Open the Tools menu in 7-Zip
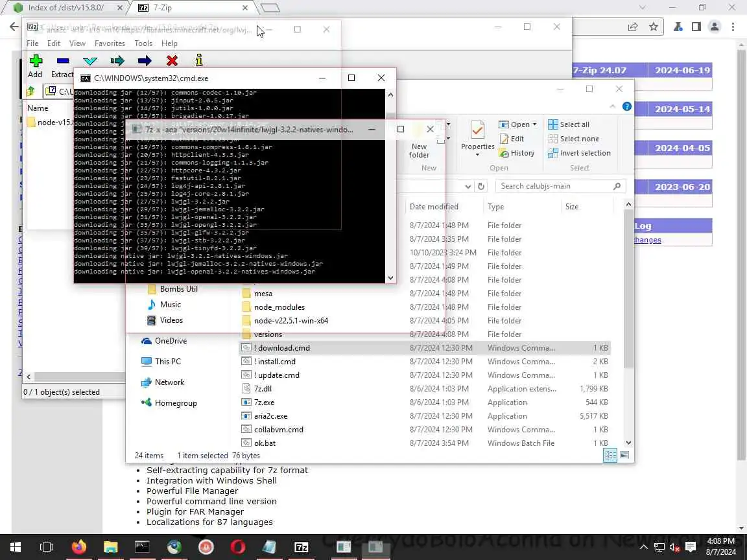The height and width of the screenshot is (560, 747). pos(143,43)
